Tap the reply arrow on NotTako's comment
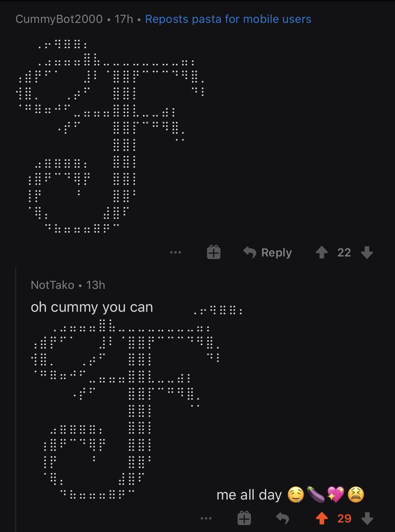The height and width of the screenshot is (532, 395). point(282,518)
